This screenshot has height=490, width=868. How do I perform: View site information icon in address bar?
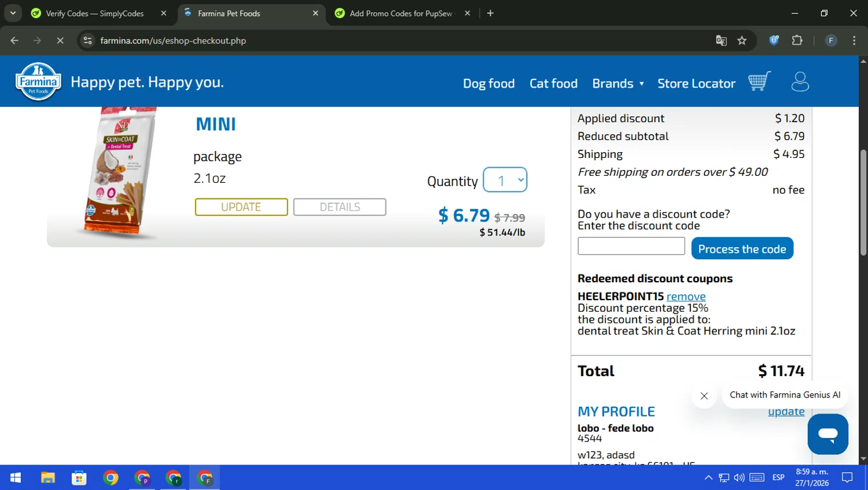pyautogui.click(x=88, y=40)
